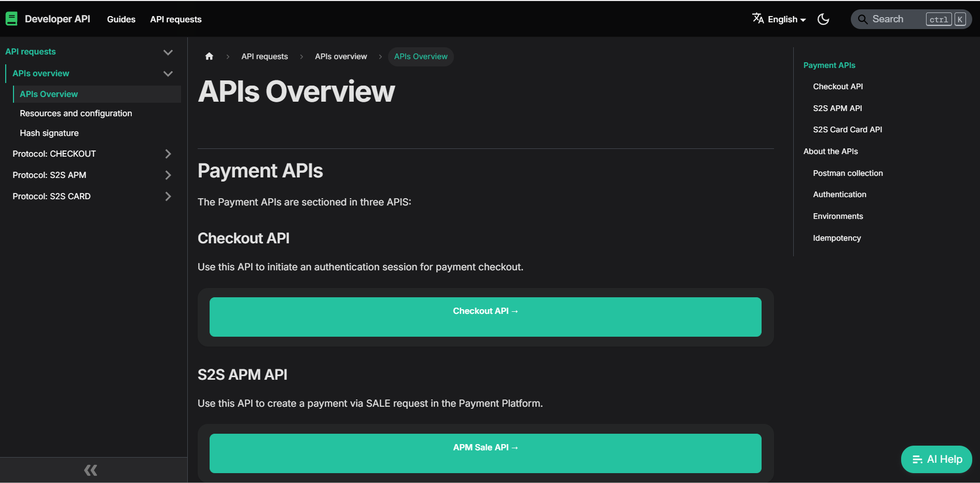Viewport: 980px width, 483px height.
Task: Select APIs Overview active sidebar page
Action: pyautogui.click(x=97, y=94)
